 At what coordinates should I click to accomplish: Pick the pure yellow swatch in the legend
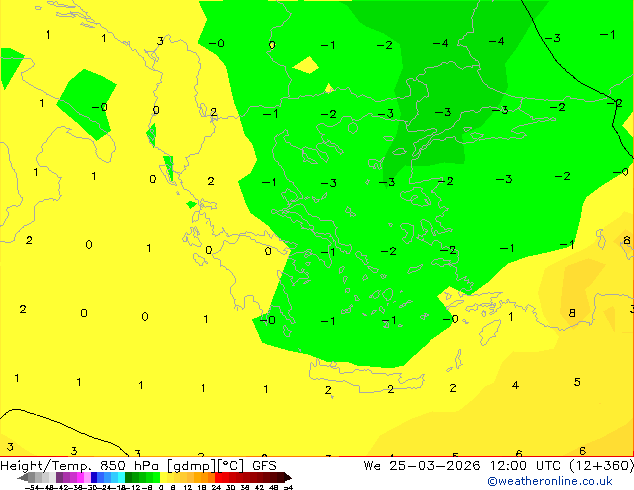[163, 477]
